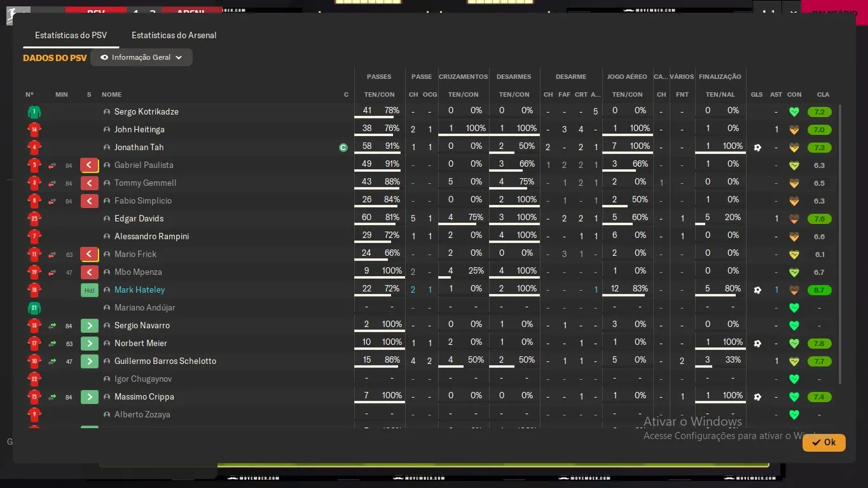Click Mariano Andújar's green number 21 shirt
Screen dimensions: 868x488
click(x=34, y=308)
